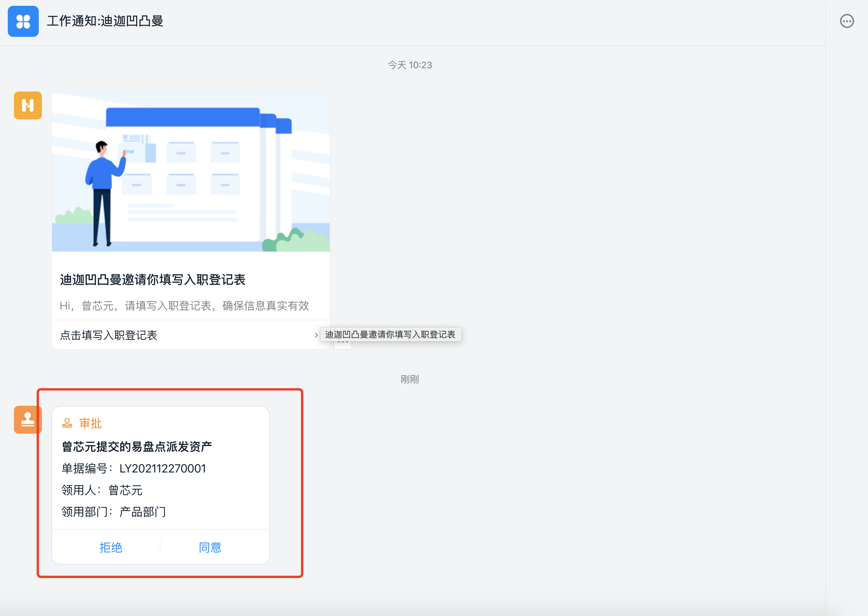868x616 pixels.
Task: Click the 单据编号 LY202112270001 line
Action: (x=134, y=469)
